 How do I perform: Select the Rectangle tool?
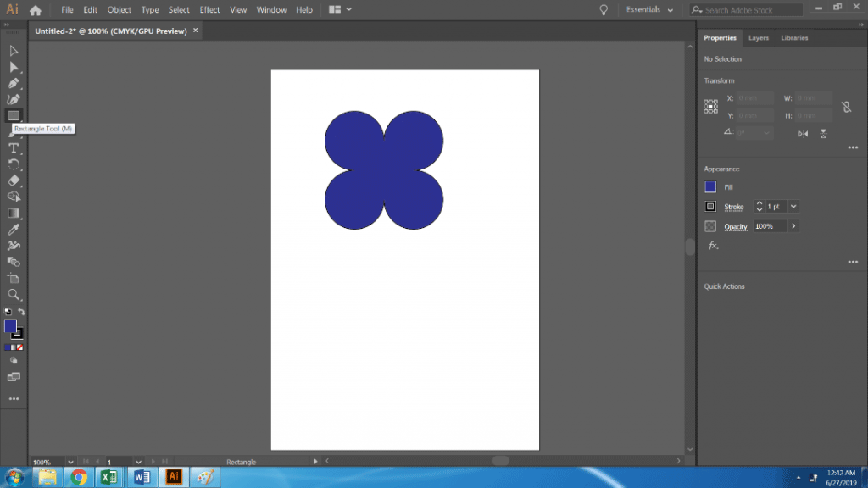tap(13, 115)
